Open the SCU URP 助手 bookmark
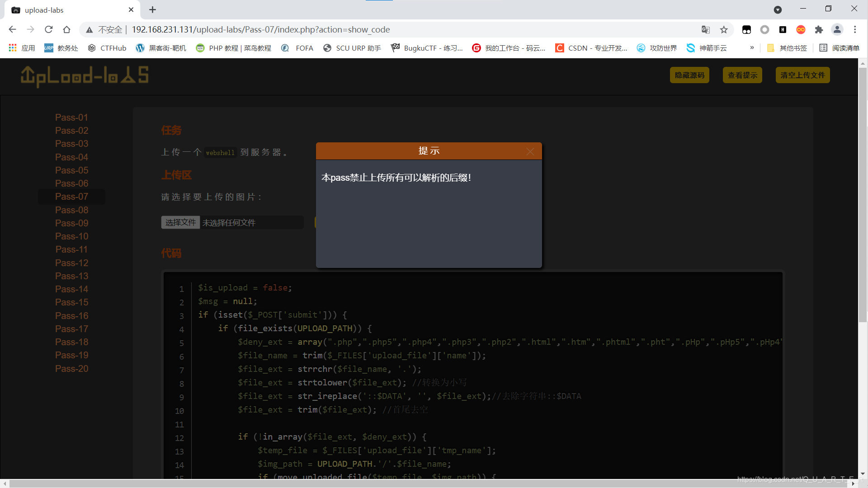Image resolution: width=868 pixels, height=488 pixels. coord(352,48)
